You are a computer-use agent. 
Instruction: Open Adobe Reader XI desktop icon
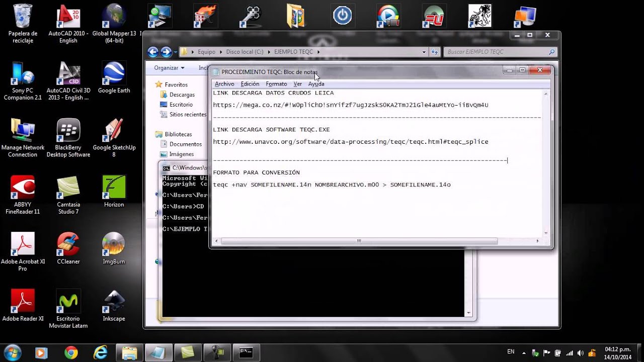coord(23,305)
